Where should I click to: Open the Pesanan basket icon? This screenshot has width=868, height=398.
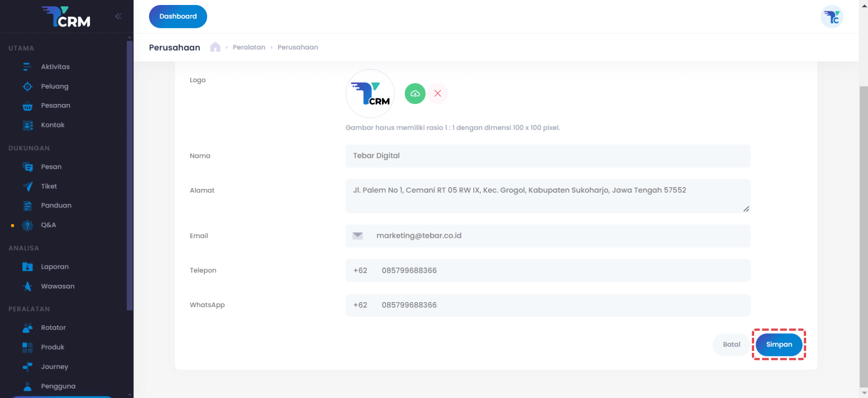click(x=28, y=106)
